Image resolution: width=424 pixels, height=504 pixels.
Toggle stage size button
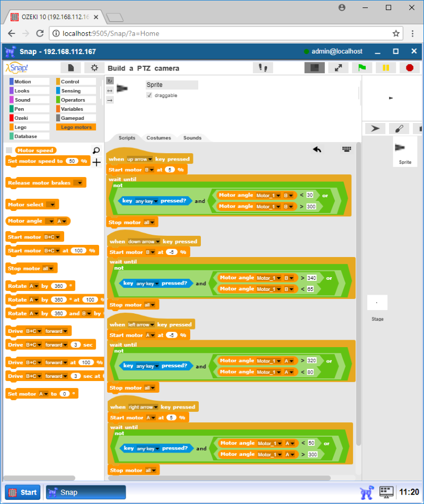pyautogui.click(x=314, y=68)
